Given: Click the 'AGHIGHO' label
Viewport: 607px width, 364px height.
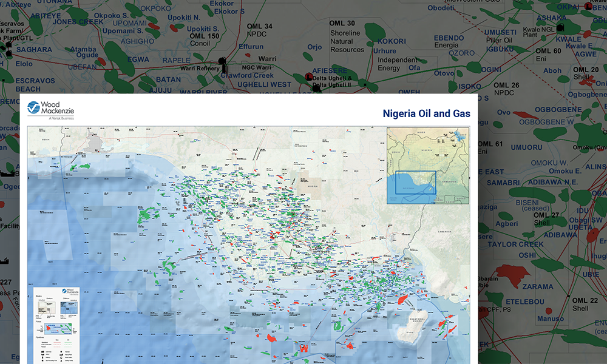Looking at the screenshot, I should pyautogui.click(x=137, y=41).
